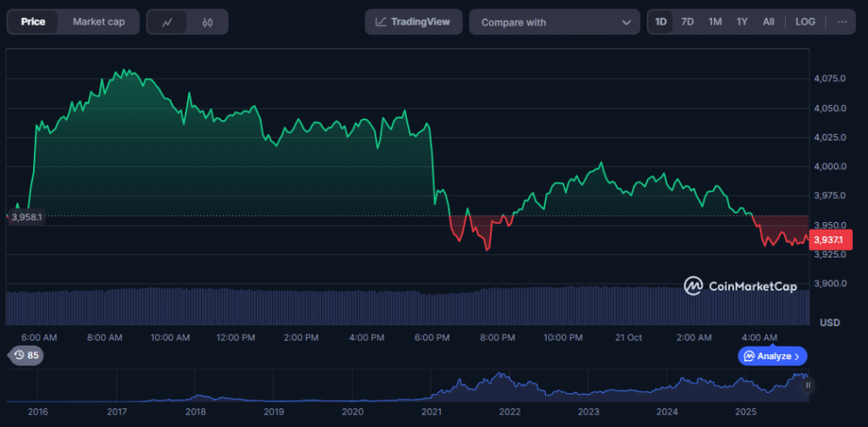Click the Analyze button
The width and height of the screenshot is (868, 427).
(x=772, y=356)
